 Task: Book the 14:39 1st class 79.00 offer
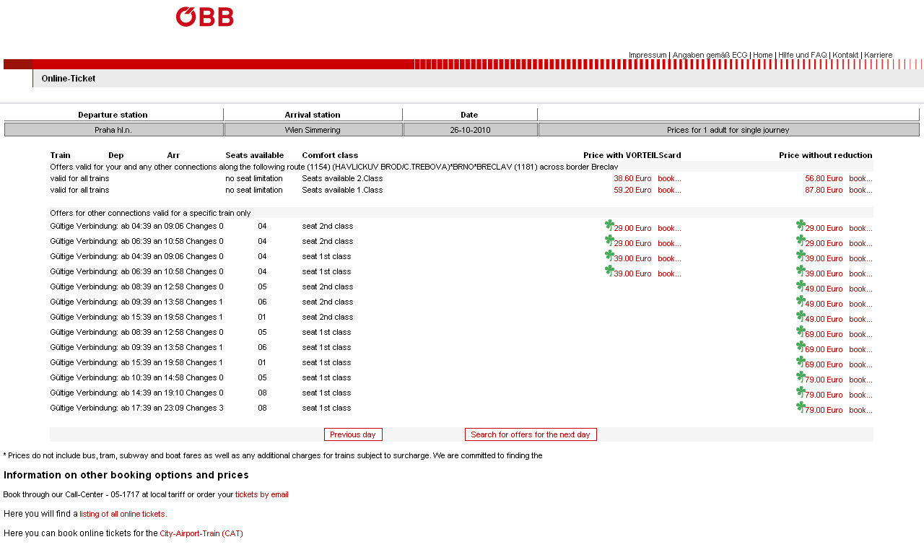pyautogui.click(x=860, y=395)
